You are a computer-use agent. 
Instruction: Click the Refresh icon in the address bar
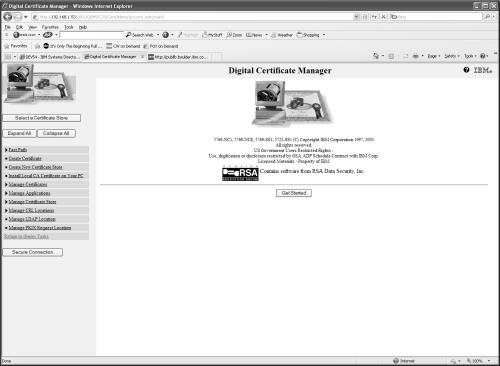[374, 17]
